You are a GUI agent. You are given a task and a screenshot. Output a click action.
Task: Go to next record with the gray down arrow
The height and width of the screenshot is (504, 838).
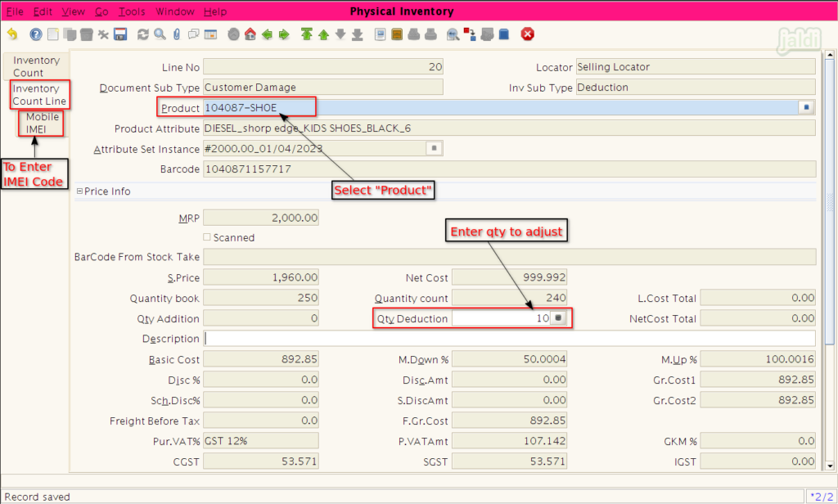(340, 34)
